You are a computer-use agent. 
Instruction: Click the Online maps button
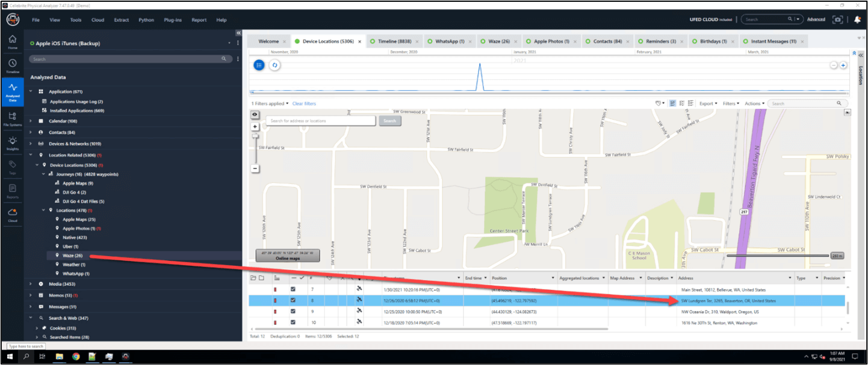[x=287, y=256]
